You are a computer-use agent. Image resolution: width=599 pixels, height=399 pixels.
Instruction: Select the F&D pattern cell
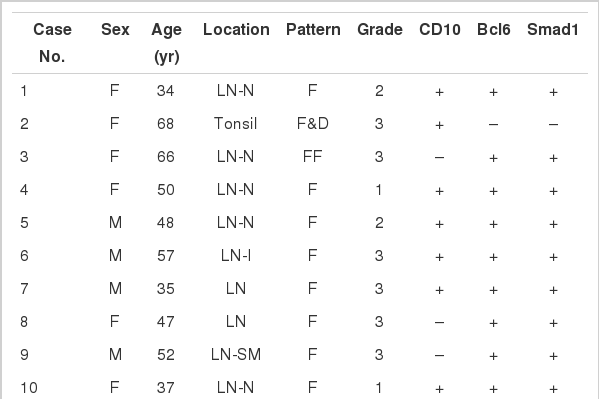312,123
